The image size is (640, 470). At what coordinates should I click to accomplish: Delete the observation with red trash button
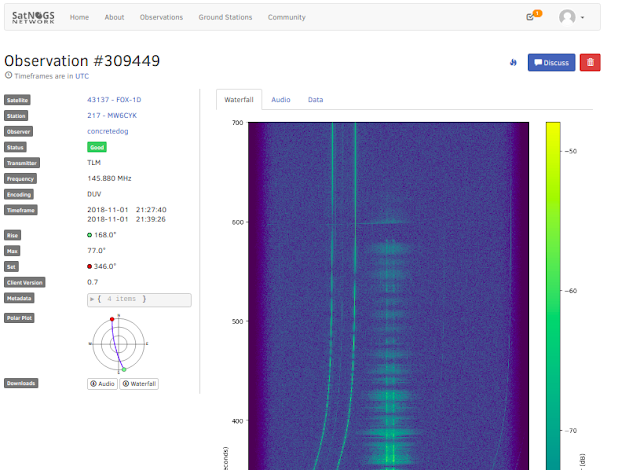tap(590, 62)
